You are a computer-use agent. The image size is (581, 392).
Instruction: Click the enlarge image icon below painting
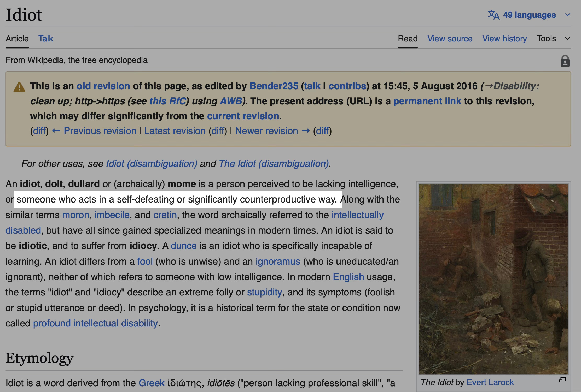[x=562, y=380]
